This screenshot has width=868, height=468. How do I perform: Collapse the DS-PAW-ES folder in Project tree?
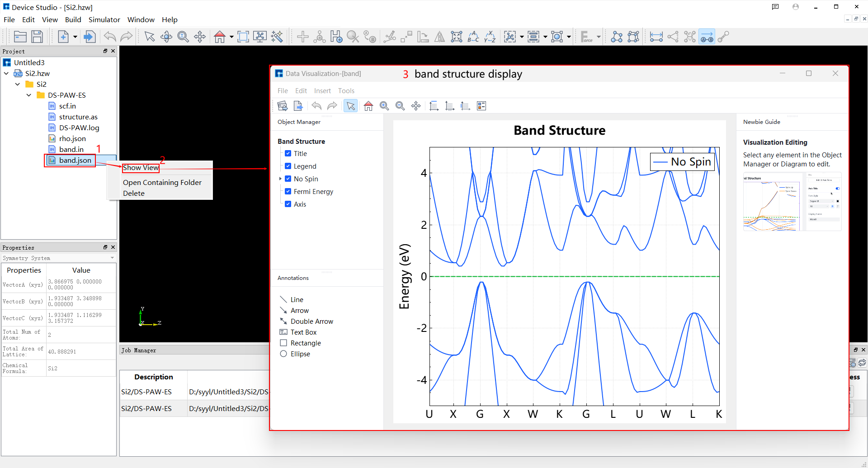(29, 95)
